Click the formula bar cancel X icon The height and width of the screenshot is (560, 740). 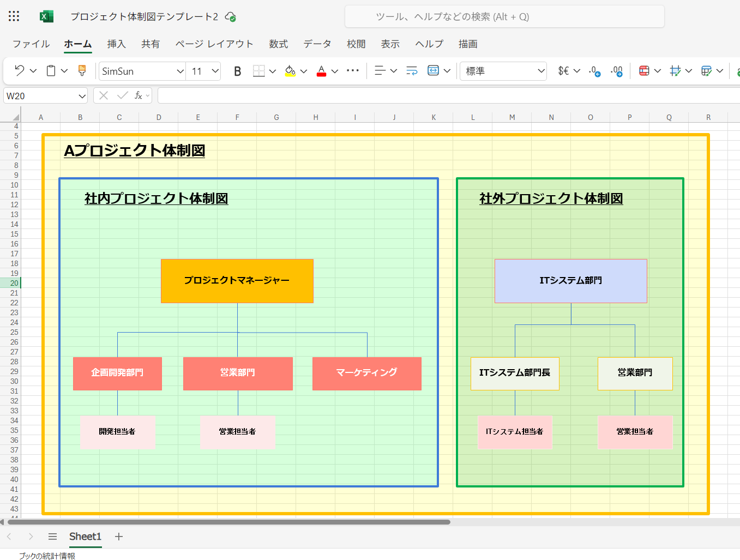(104, 95)
